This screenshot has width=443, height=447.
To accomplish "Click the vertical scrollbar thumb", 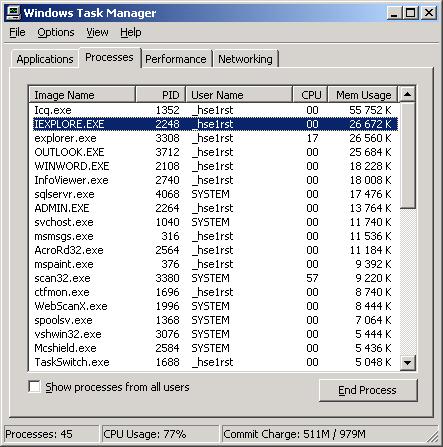I will (407, 156).
